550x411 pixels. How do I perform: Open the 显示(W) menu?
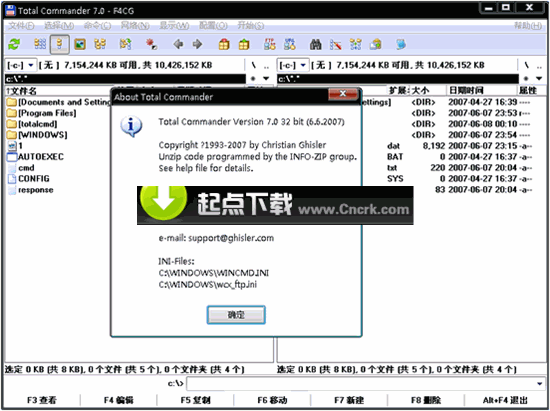[x=174, y=26]
